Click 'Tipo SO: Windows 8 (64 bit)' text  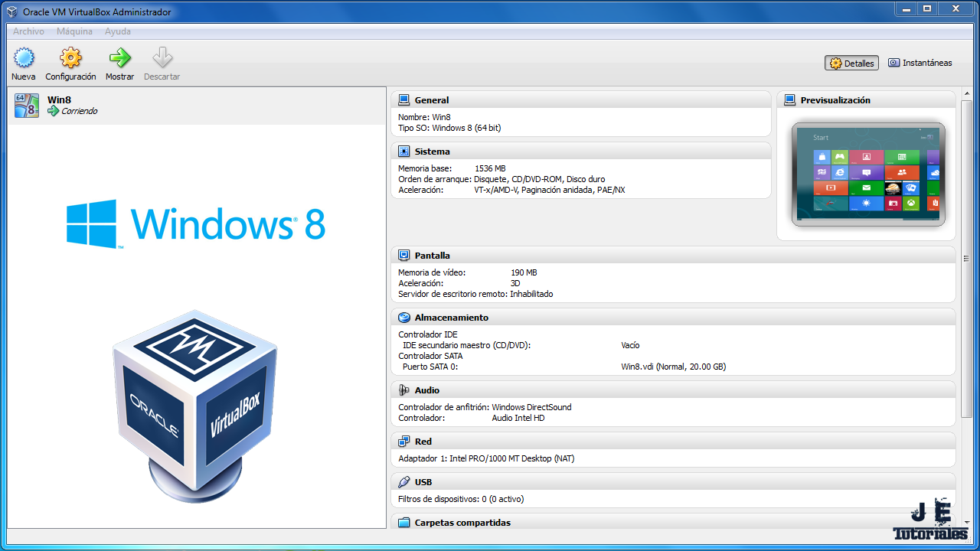pyautogui.click(x=449, y=128)
